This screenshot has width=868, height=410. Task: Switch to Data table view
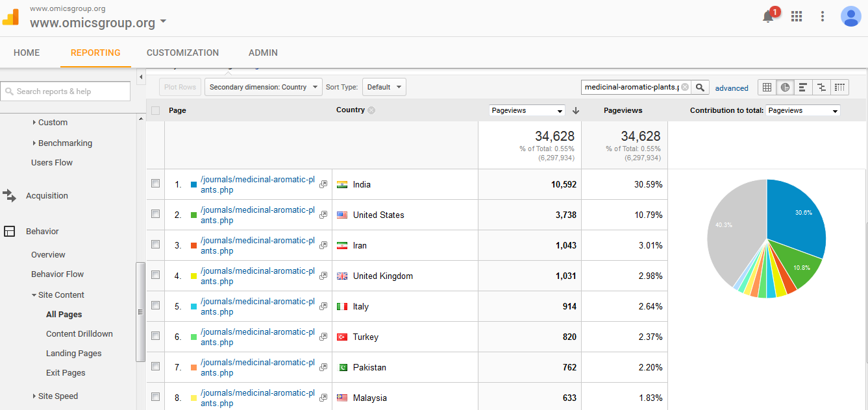point(767,87)
